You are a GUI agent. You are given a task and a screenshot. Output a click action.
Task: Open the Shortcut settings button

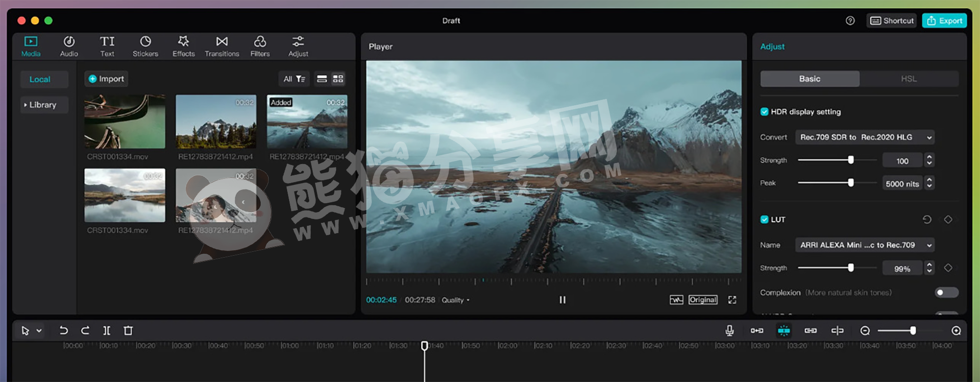coord(892,21)
